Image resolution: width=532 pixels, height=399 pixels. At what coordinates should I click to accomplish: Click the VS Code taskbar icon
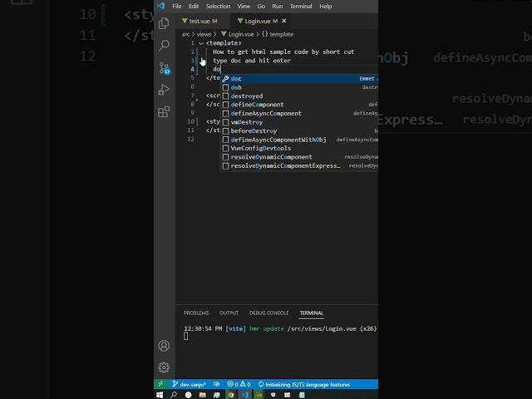pos(245,395)
